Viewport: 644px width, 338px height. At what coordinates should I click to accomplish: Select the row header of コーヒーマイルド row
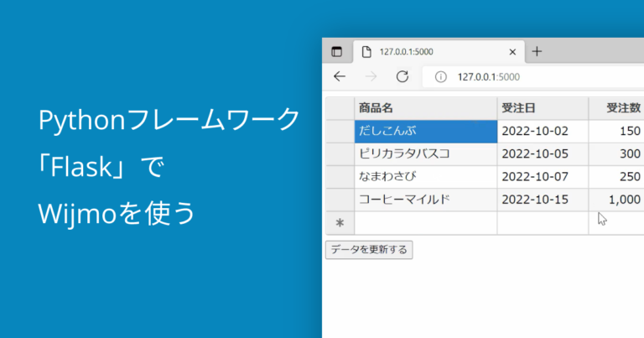tap(340, 200)
